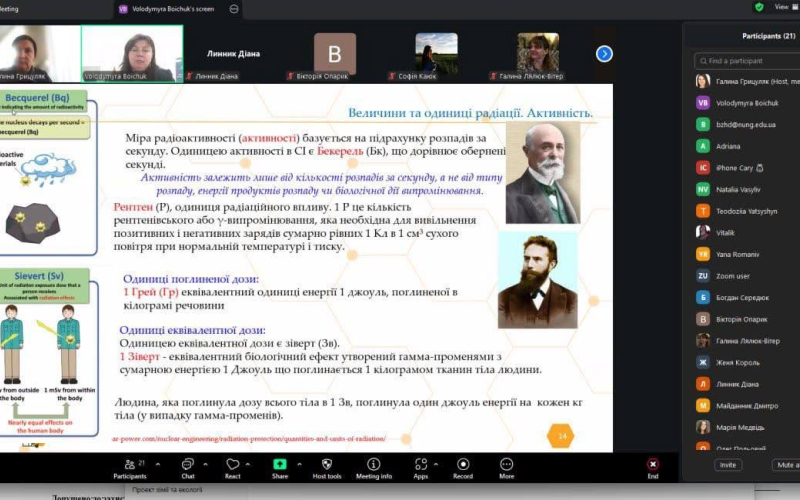This screenshot has height=500, width=800.
Task: Open the Chat window
Action: (x=187, y=467)
